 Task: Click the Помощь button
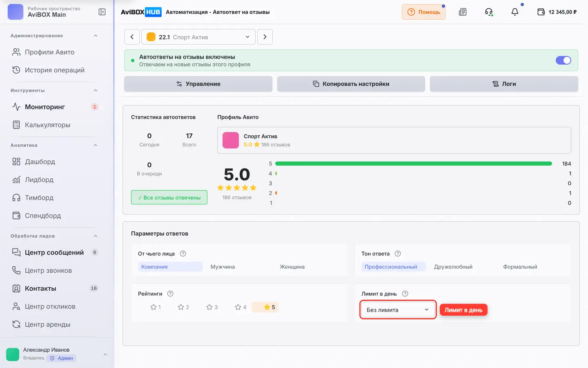[423, 12]
